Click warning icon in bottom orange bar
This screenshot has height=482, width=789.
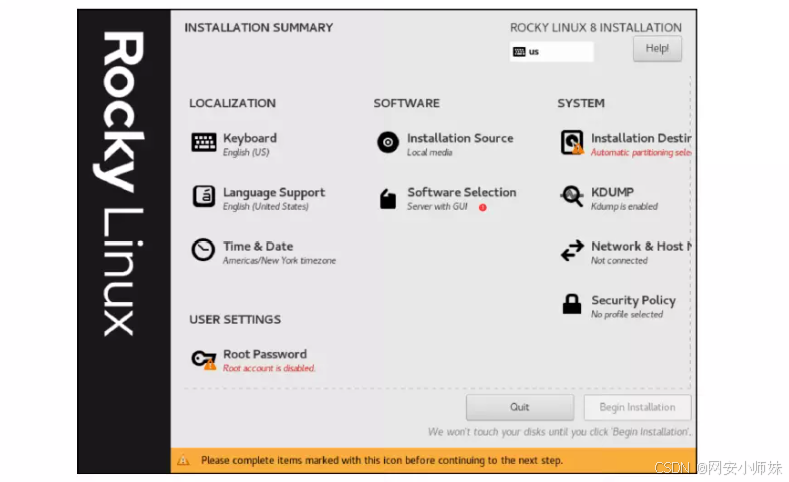[x=183, y=461]
